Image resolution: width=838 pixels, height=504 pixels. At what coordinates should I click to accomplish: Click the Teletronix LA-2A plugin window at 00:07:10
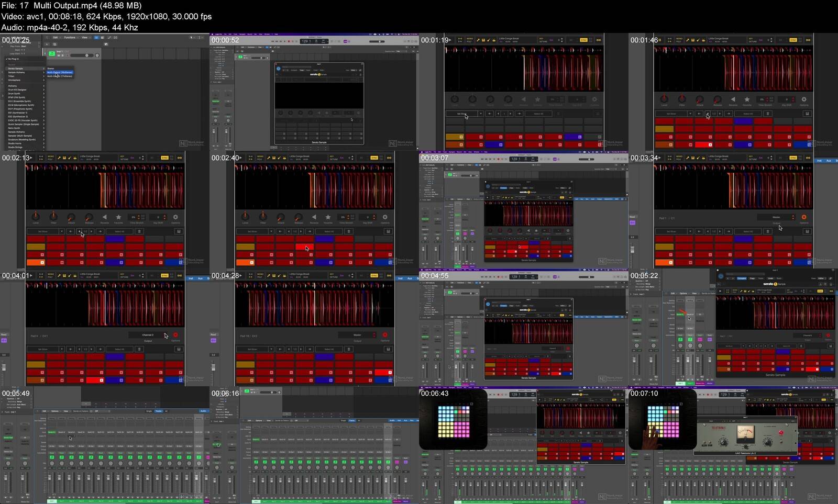[745, 435]
